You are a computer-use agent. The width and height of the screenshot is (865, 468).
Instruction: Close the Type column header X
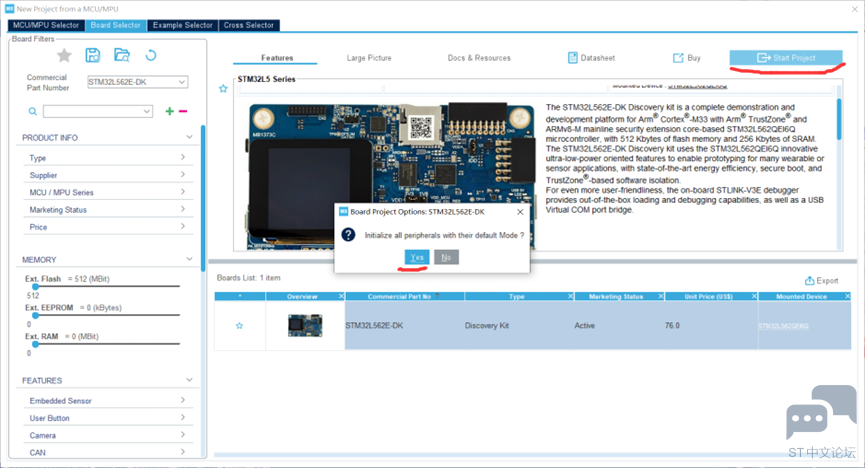pos(570,296)
